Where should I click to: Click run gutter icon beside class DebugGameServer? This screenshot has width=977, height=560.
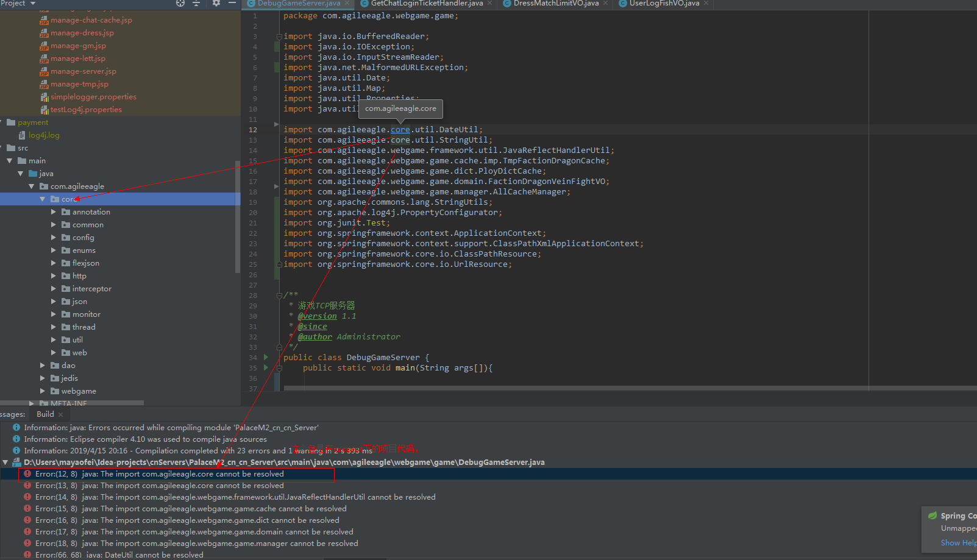tap(266, 358)
